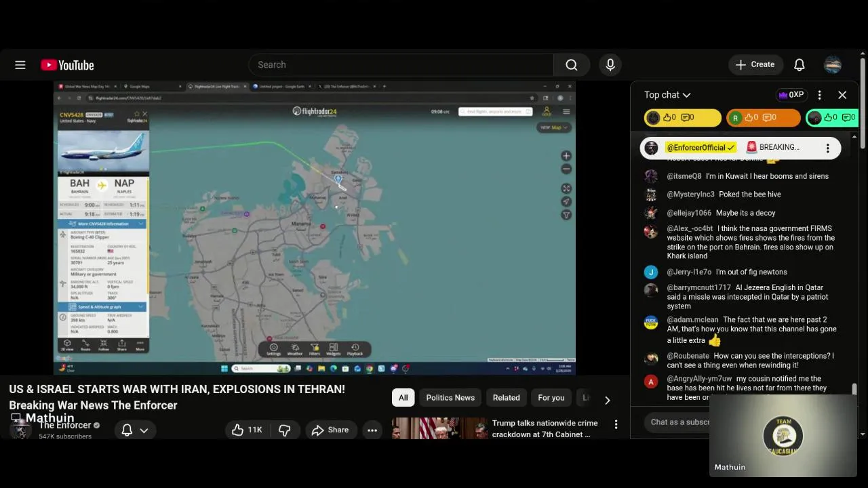Open the orange R leaderboard chip
This screenshot has width=868, height=488.
tap(764, 117)
